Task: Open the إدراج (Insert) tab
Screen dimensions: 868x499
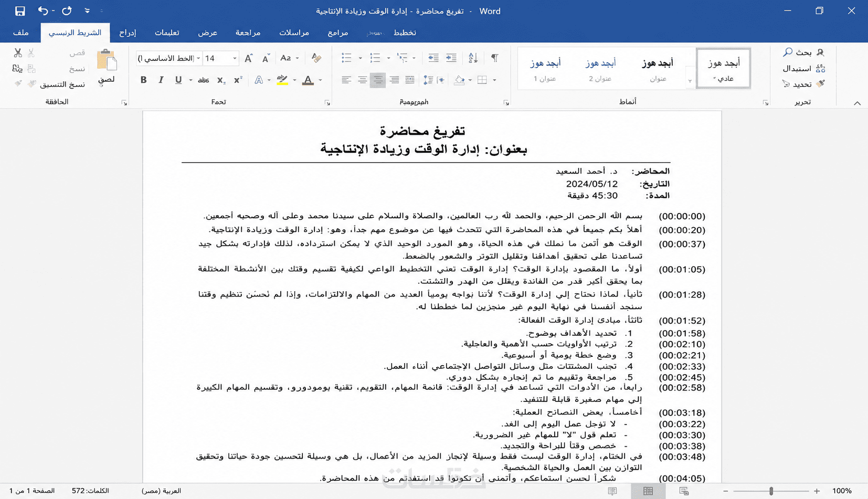Action: 128,33
